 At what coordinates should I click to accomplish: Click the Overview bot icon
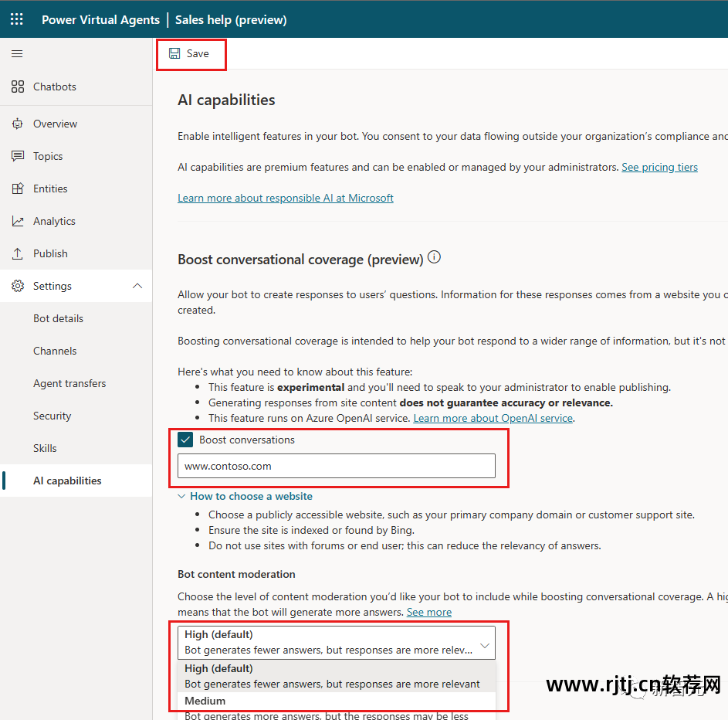point(18,124)
